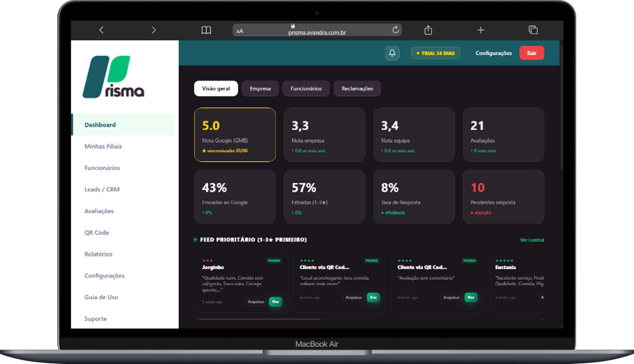
Task: Switch to the Empresa tab
Action: (x=260, y=89)
